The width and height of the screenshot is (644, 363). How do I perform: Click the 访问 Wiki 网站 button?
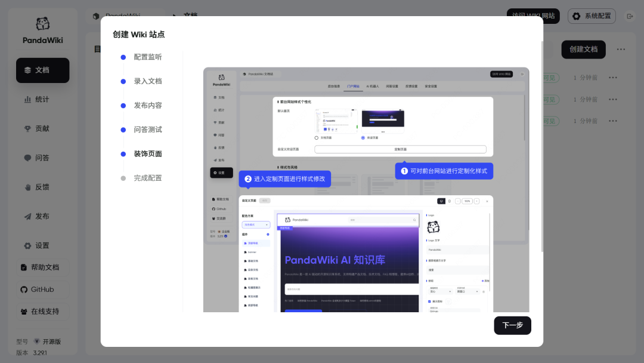533,16
